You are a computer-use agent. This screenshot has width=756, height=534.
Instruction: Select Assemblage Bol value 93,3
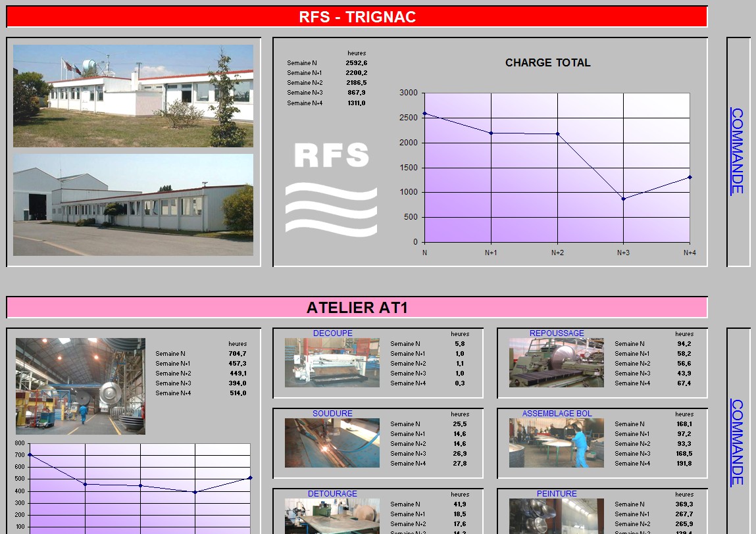coord(684,444)
